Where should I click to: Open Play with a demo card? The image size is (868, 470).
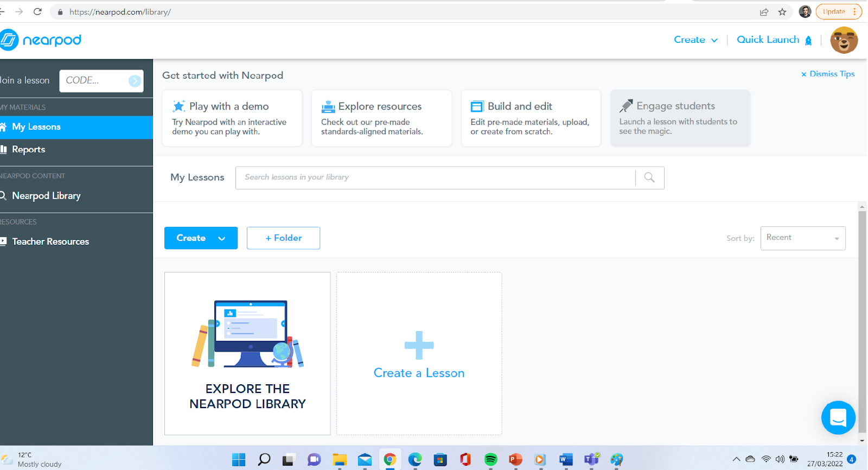pyautogui.click(x=232, y=118)
